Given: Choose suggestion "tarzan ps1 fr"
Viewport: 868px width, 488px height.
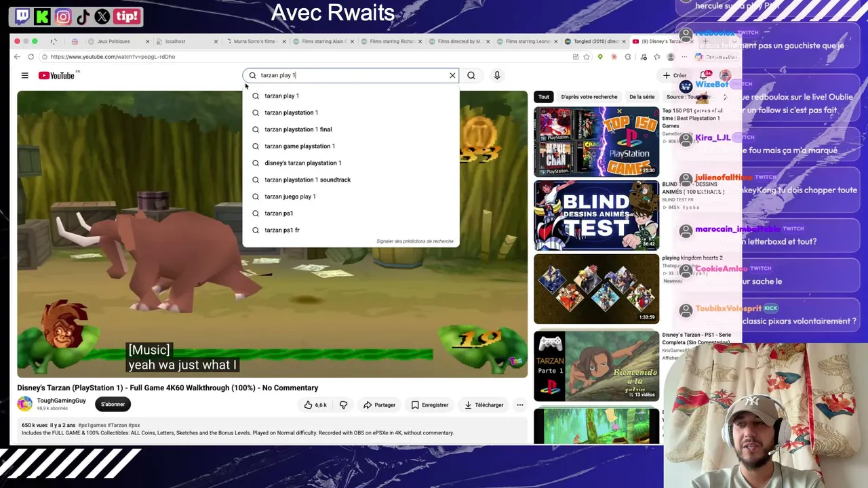Looking at the screenshot, I should coord(351,230).
